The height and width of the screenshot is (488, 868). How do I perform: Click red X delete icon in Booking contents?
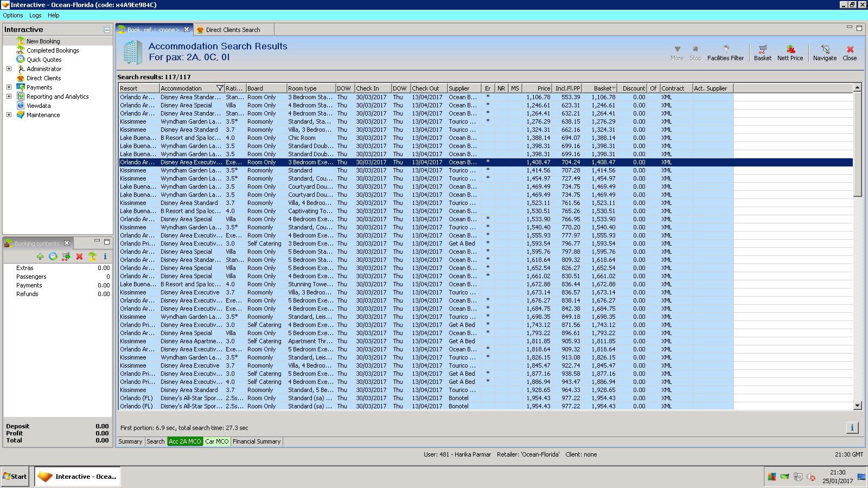click(x=79, y=256)
